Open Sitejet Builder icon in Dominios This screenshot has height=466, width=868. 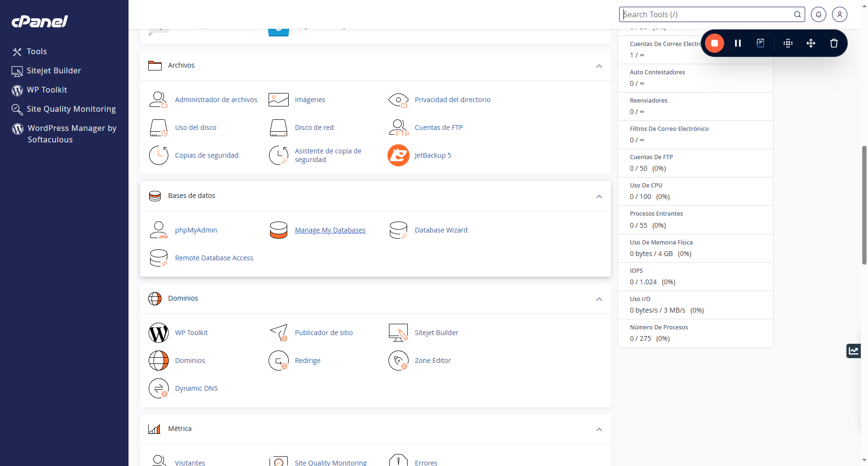(x=398, y=333)
